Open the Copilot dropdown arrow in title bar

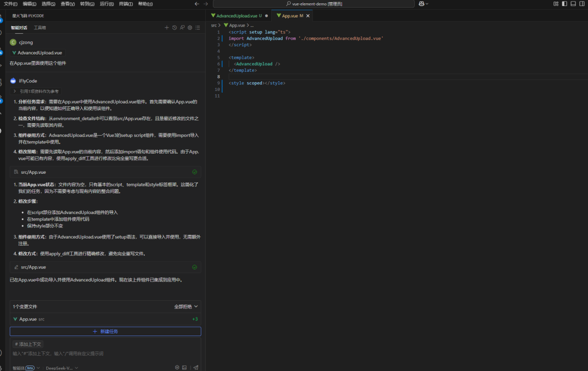(x=427, y=4)
